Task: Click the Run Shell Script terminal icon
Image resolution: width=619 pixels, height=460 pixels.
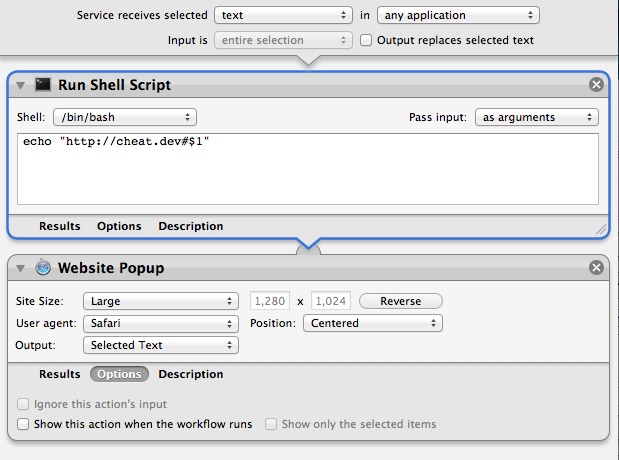Action: (x=43, y=85)
